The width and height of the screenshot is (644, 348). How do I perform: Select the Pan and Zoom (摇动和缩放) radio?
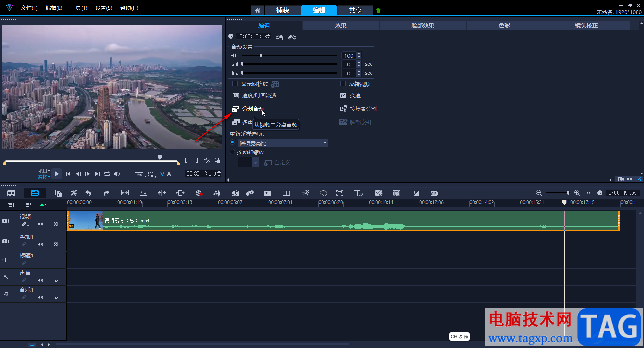click(x=232, y=152)
